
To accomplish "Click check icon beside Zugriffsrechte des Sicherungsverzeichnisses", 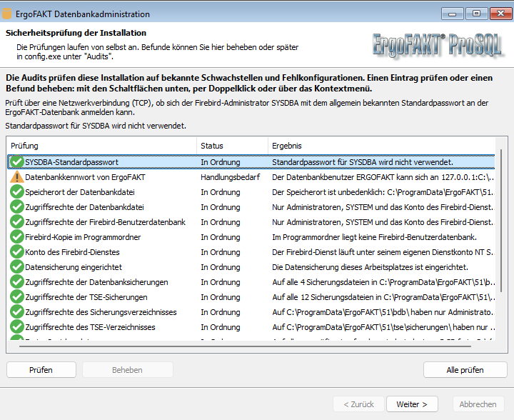I will click(x=16, y=312).
